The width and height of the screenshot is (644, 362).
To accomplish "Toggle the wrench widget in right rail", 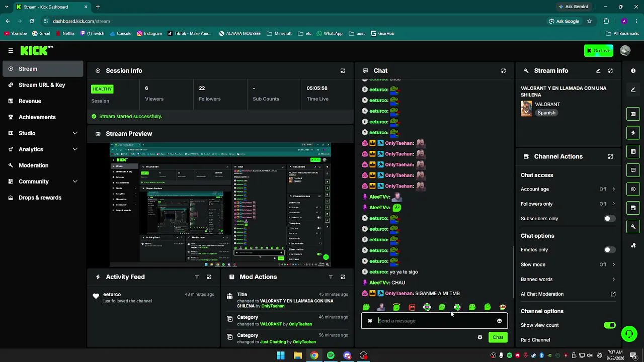I will (633, 227).
